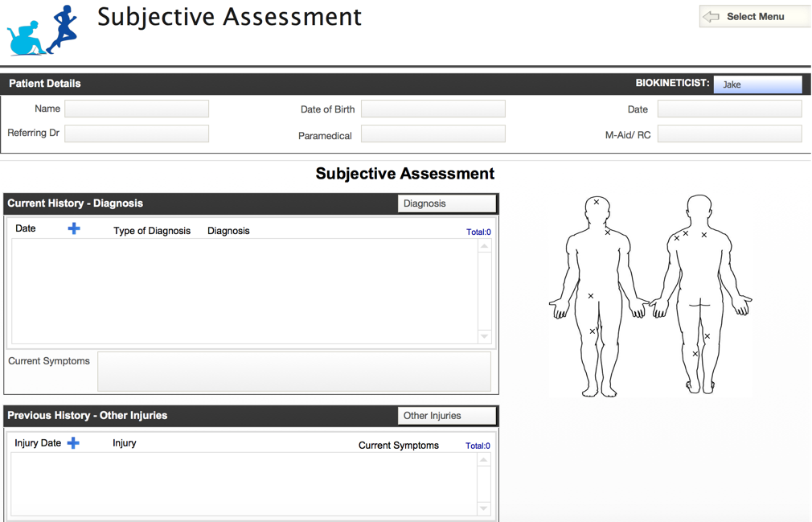812x522 pixels.
Task: Expand the Other Injuries dropdown
Action: tap(447, 416)
